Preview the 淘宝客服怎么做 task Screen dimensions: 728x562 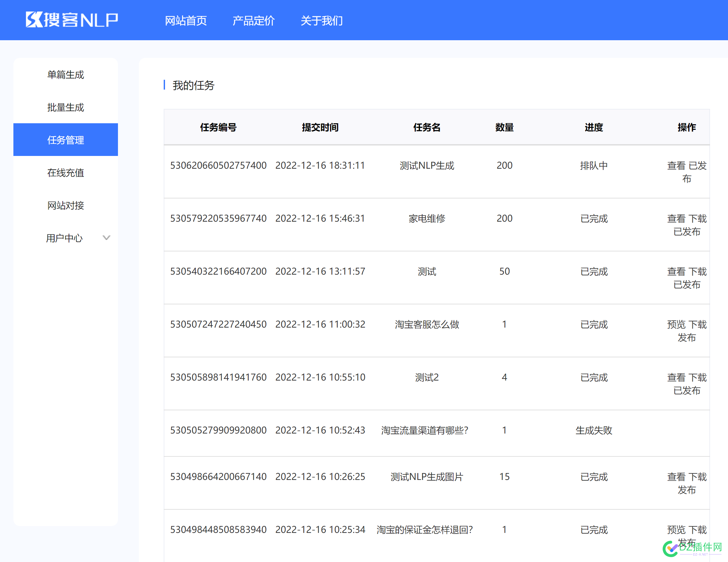coord(676,324)
